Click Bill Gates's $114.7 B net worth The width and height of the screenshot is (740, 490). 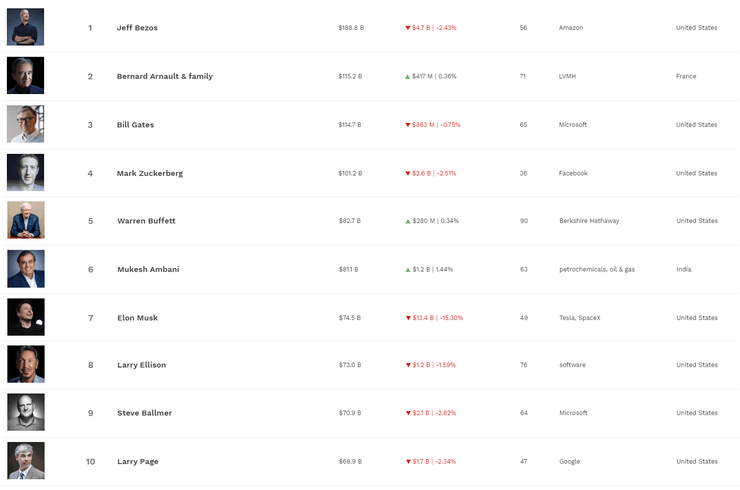(x=350, y=125)
